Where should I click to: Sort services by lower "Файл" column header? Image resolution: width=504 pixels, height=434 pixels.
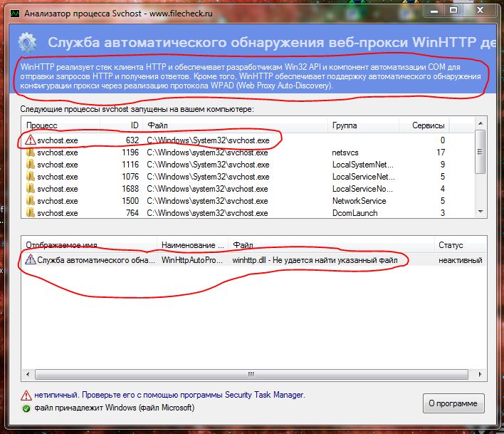pos(331,245)
